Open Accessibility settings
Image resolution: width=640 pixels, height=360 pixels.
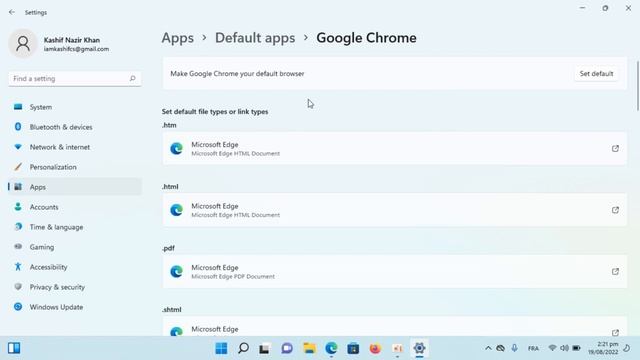point(75,267)
